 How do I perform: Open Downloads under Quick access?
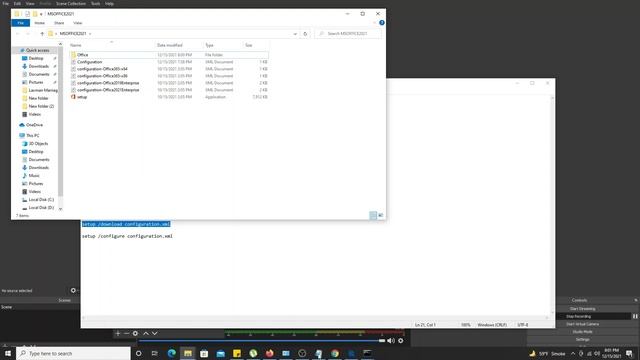pyautogui.click(x=39, y=66)
